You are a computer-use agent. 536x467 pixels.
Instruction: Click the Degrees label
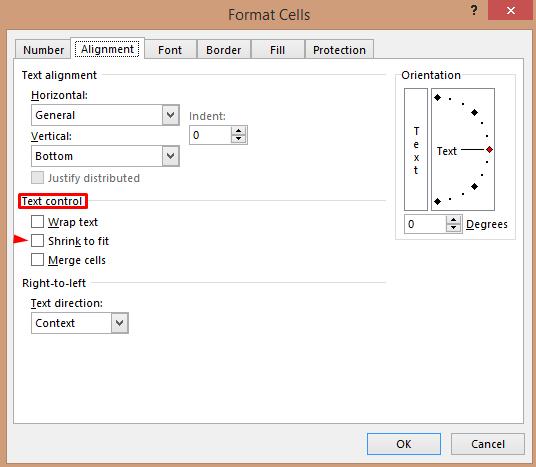pyautogui.click(x=486, y=224)
